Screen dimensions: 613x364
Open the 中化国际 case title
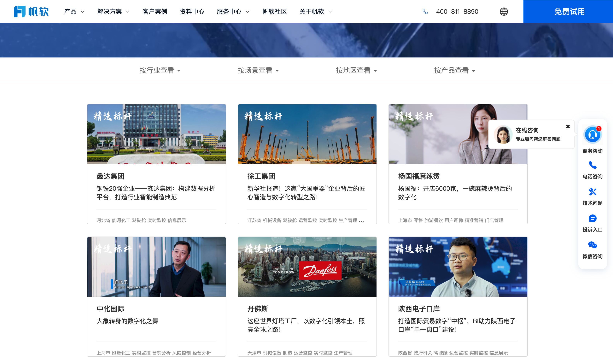(110, 308)
